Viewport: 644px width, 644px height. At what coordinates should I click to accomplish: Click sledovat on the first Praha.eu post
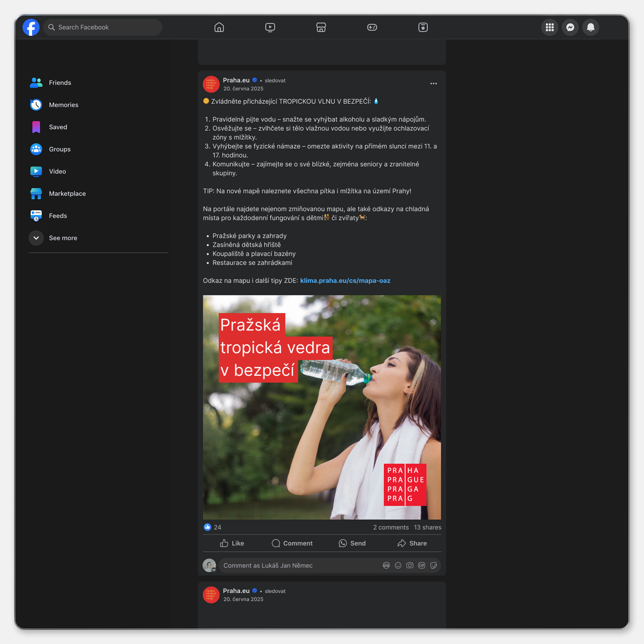pos(275,81)
